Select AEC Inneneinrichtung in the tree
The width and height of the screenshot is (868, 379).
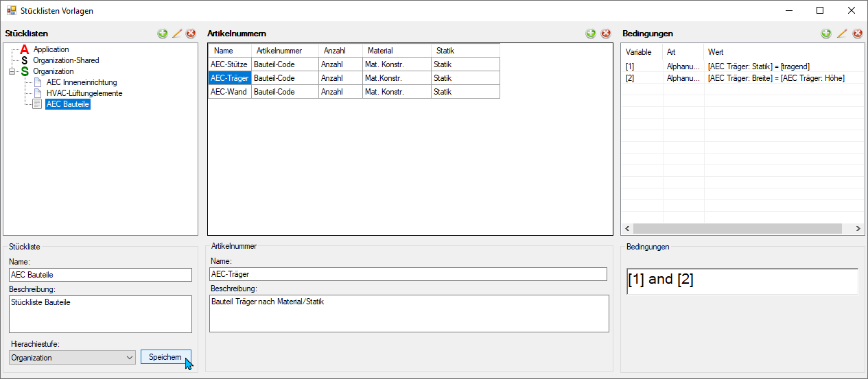[x=82, y=82]
